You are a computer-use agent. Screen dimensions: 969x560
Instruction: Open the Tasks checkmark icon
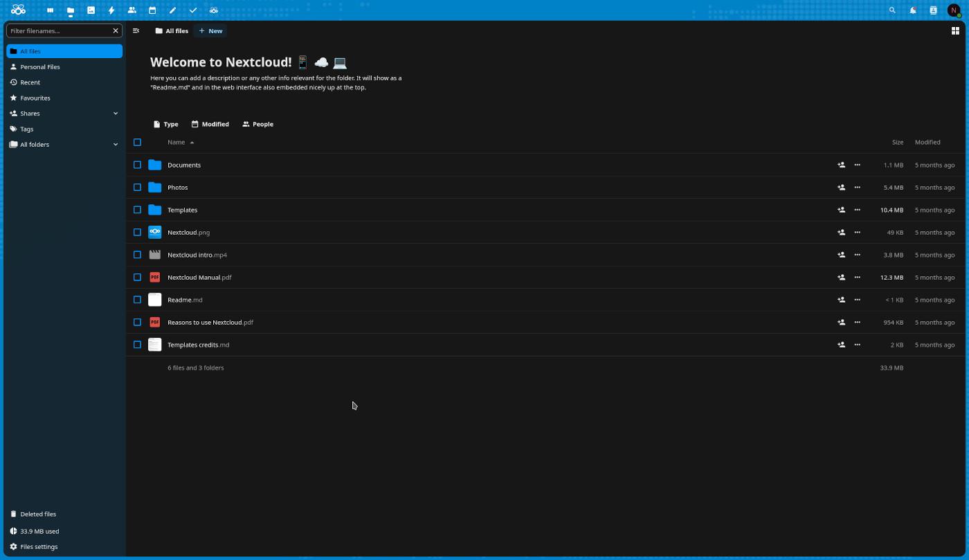click(193, 10)
